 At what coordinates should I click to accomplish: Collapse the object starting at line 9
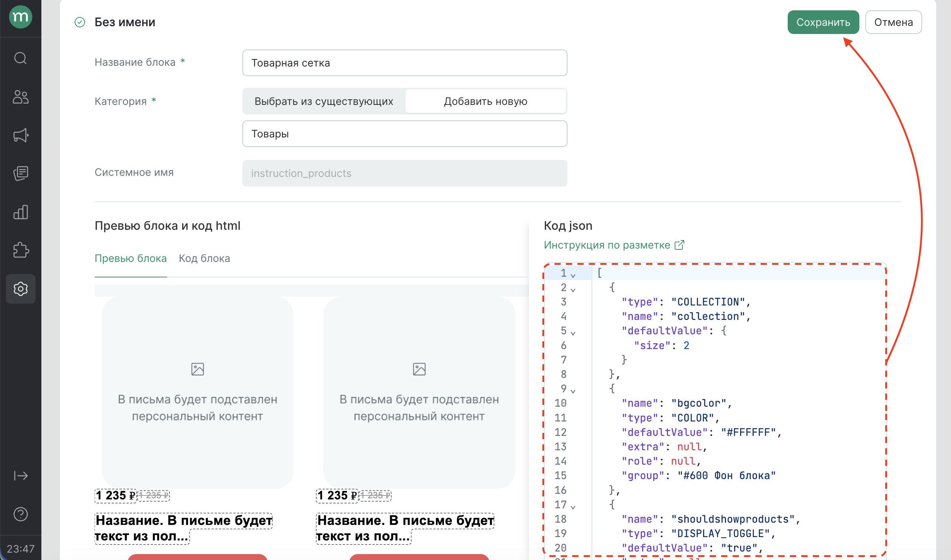pos(574,390)
